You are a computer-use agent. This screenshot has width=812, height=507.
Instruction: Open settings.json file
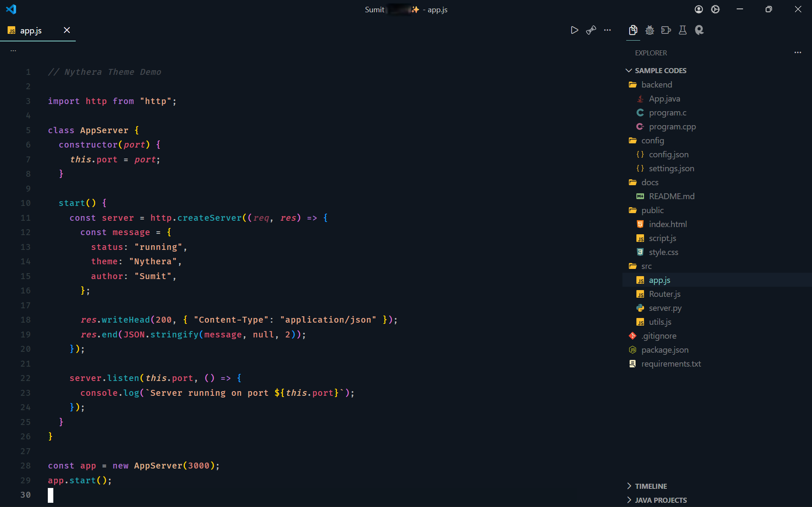point(717,168)
